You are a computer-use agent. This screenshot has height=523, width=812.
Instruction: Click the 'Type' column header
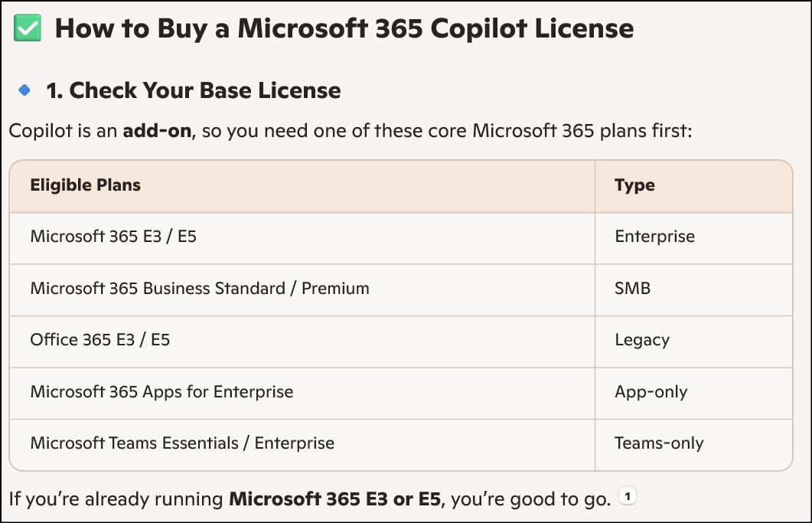coord(634,185)
